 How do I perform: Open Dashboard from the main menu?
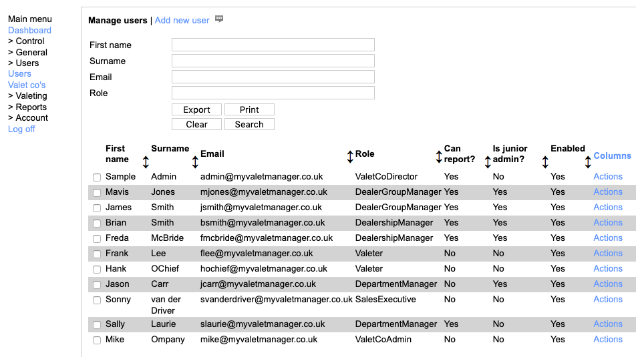click(x=29, y=30)
